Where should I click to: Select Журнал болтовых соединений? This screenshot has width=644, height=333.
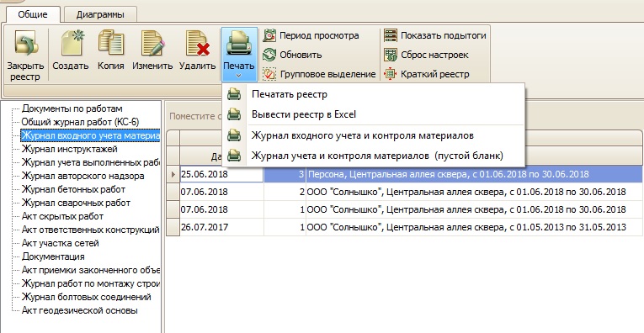tap(86, 297)
